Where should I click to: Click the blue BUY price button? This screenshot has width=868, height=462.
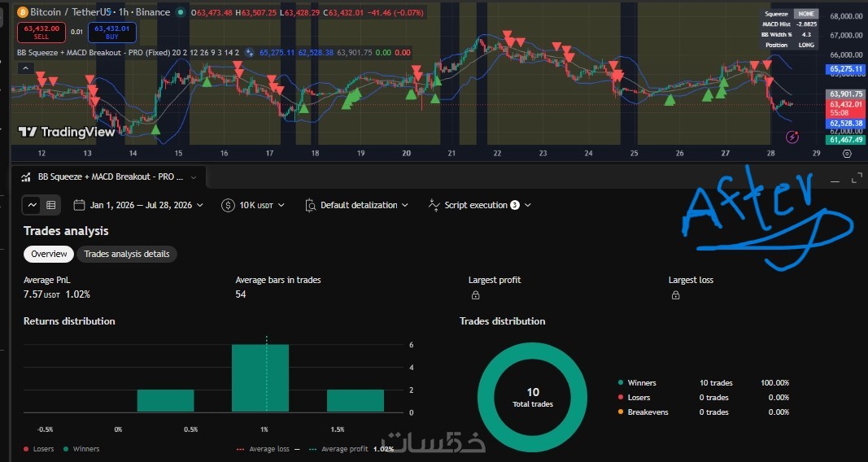point(111,33)
